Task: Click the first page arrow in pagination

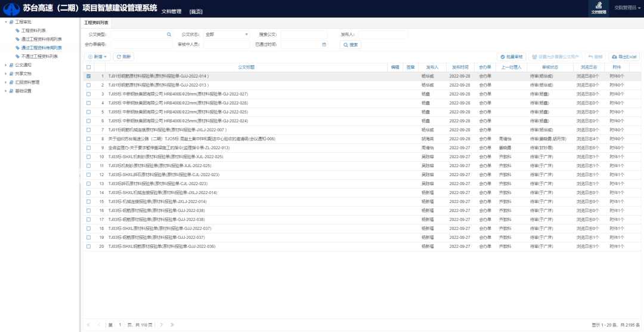Action: click(88, 325)
